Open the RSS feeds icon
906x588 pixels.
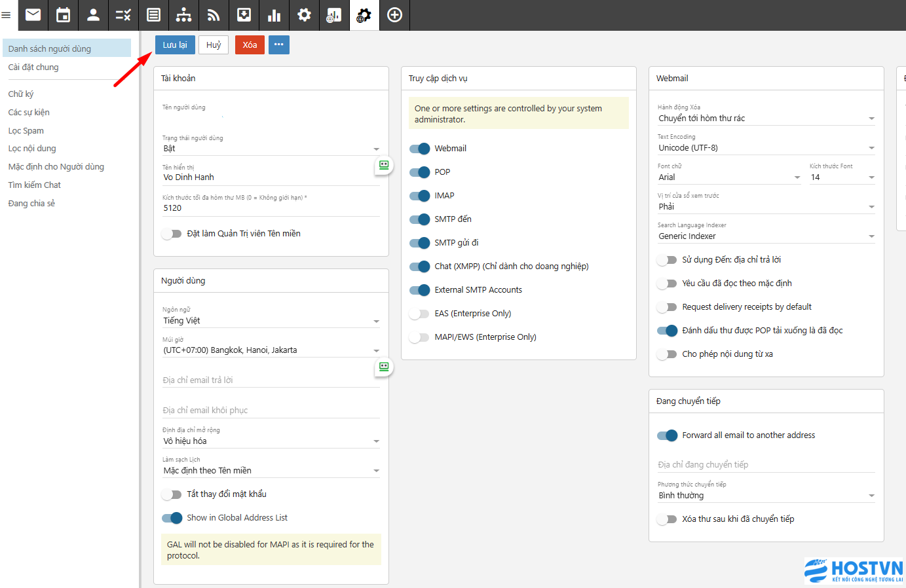click(214, 15)
